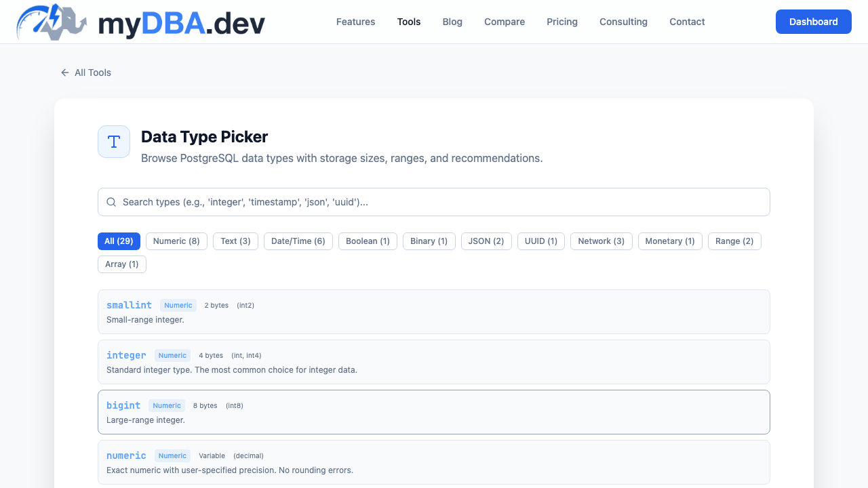Viewport: 868px width, 488px height.
Task: Click the myDBA.dev elephant logo icon
Action: (52, 22)
